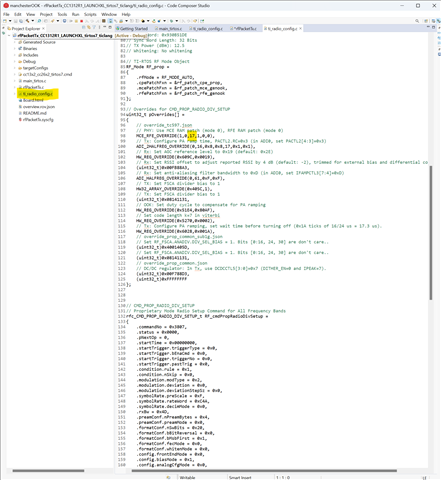Click the New toolbar icon
Screen dimensions: 441x480
tap(5, 21)
